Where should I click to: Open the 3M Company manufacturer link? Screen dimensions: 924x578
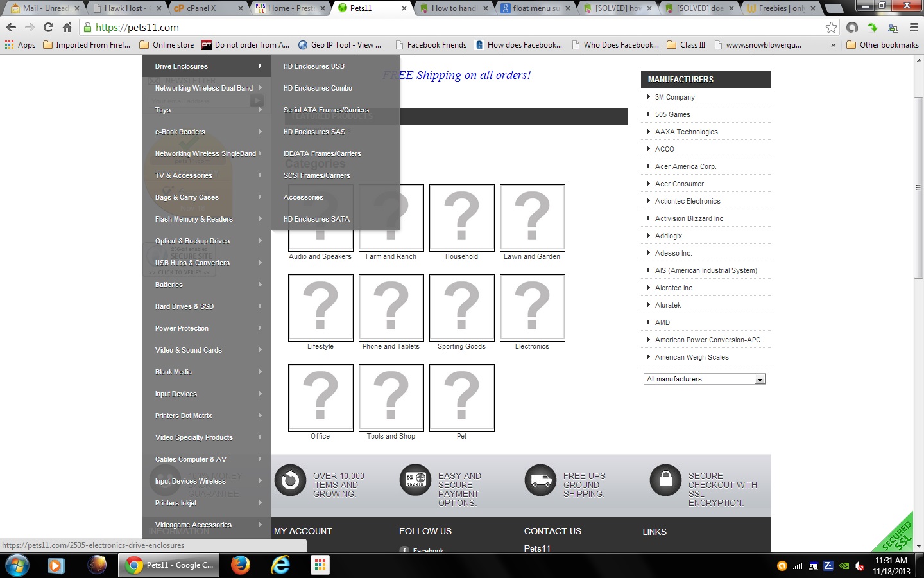675,97
